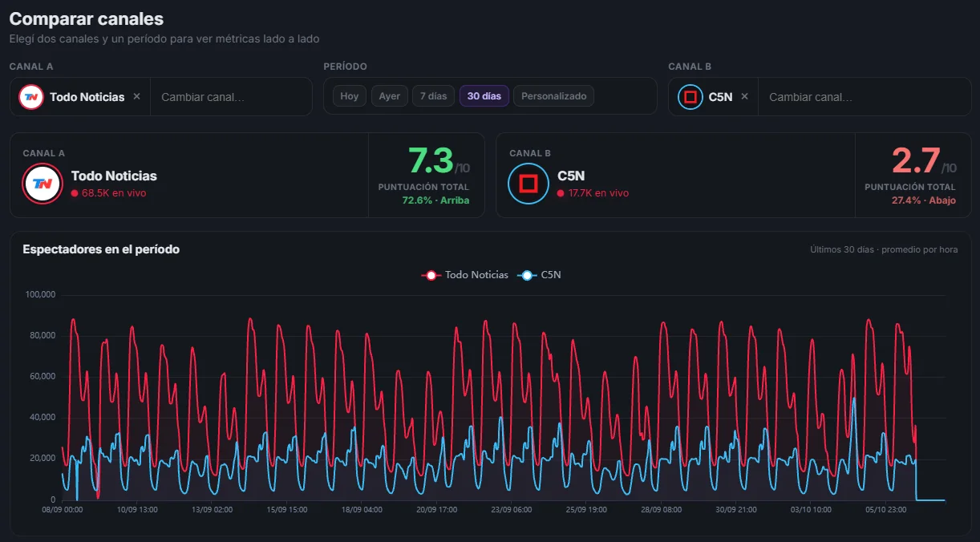Screen dimensions: 980x542
Task: Focus the Canal B Cambiar canal field
Action: point(863,97)
